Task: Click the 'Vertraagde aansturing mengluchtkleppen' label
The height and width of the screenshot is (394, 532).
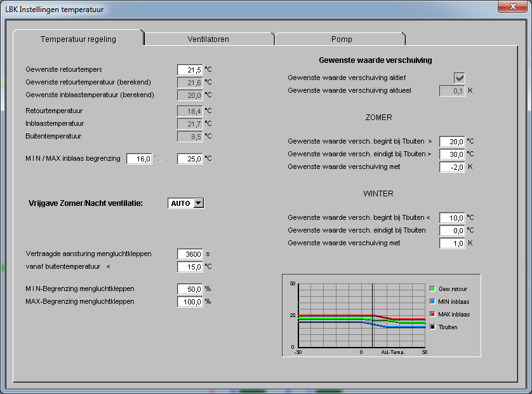Action: (x=88, y=254)
